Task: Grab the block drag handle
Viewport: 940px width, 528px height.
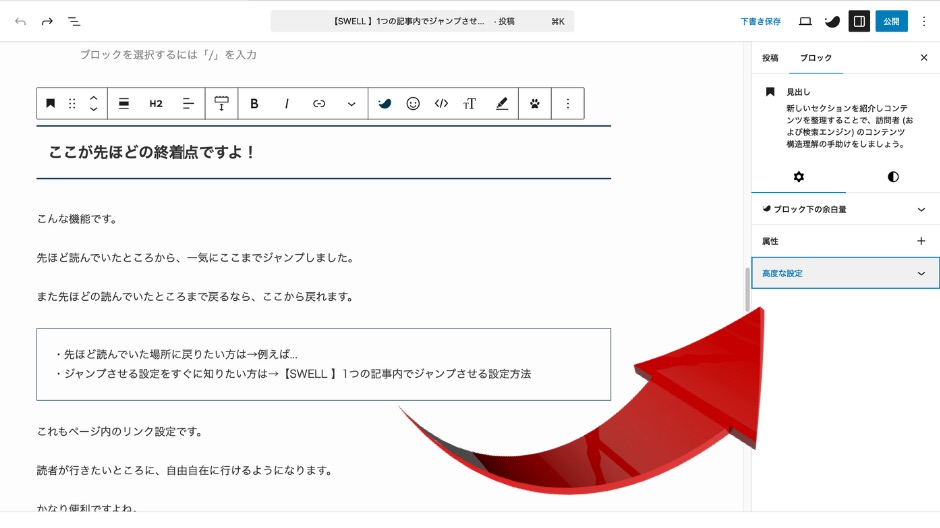Action: pyautogui.click(x=72, y=104)
